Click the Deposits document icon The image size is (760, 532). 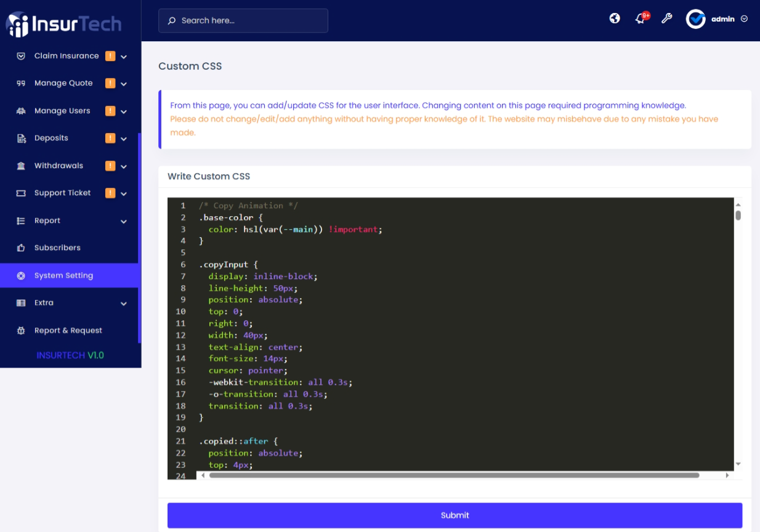(21, 139)
